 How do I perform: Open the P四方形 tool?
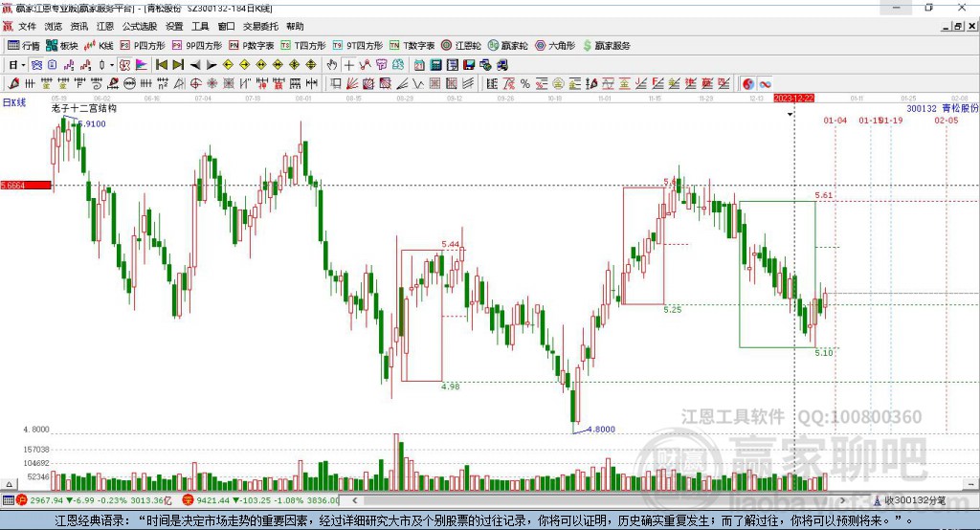(x=143, y=46)
